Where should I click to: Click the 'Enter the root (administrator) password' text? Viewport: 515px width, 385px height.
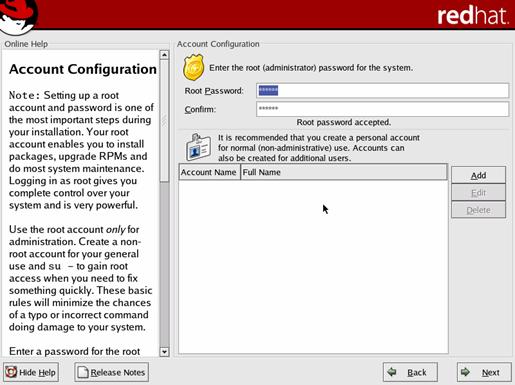coord(311,68)
